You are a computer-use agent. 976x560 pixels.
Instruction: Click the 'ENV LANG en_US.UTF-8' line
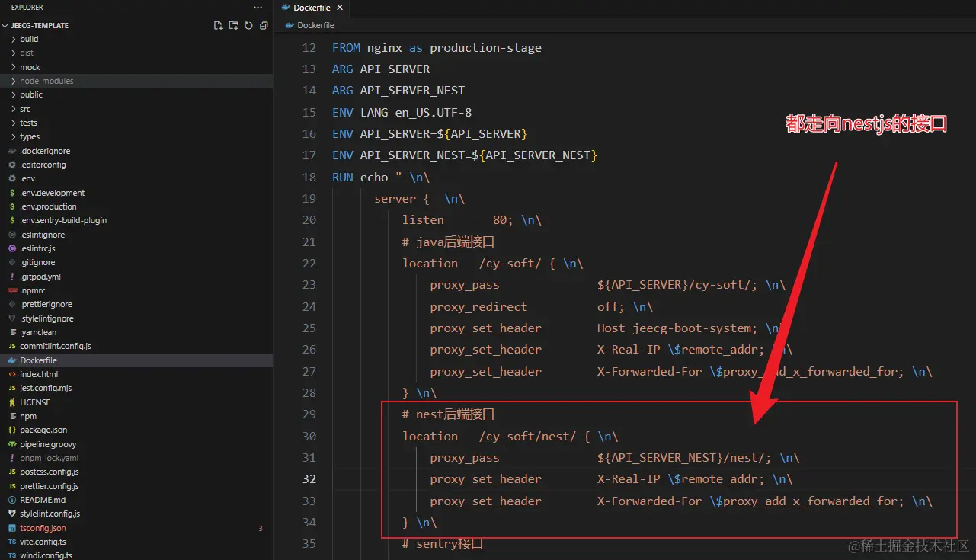click(x=402, y=112)
